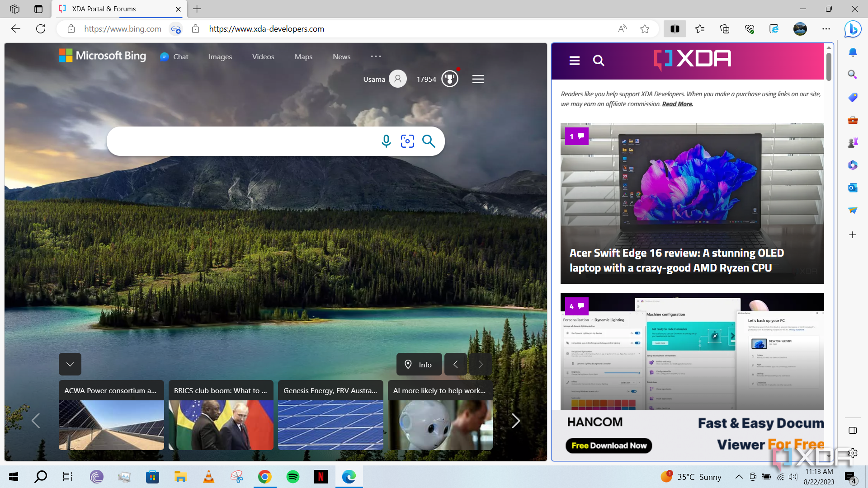Toggle the Edge sidebar visibility button
This screenshot has height=488, width=868.
853,430
